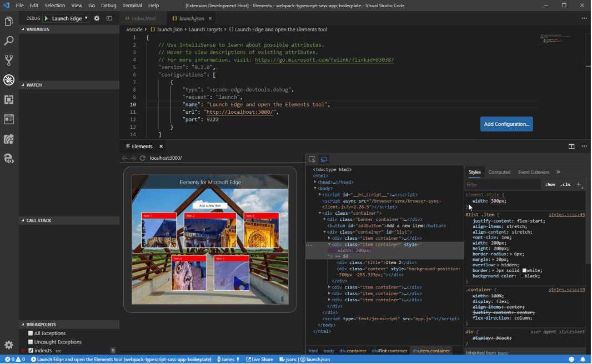
Task: Activate the inspect element picker tool
Action: [x=312, y=160]
